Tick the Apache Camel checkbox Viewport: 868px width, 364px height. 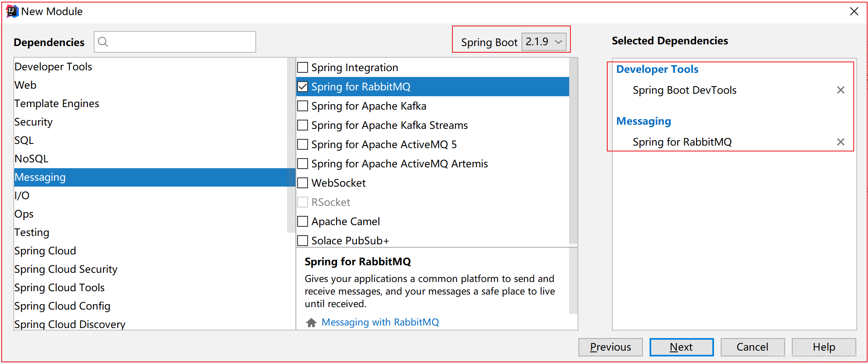(x=303, y=221)
